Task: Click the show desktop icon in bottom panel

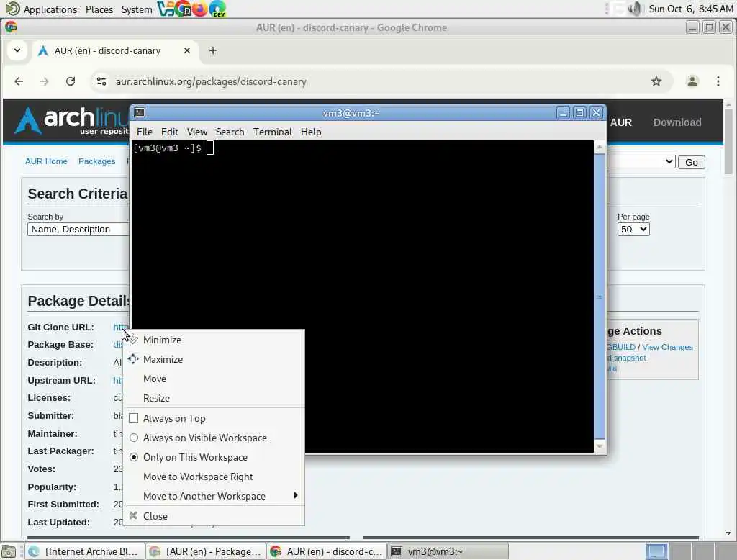Action: click(x=9, y=551)
